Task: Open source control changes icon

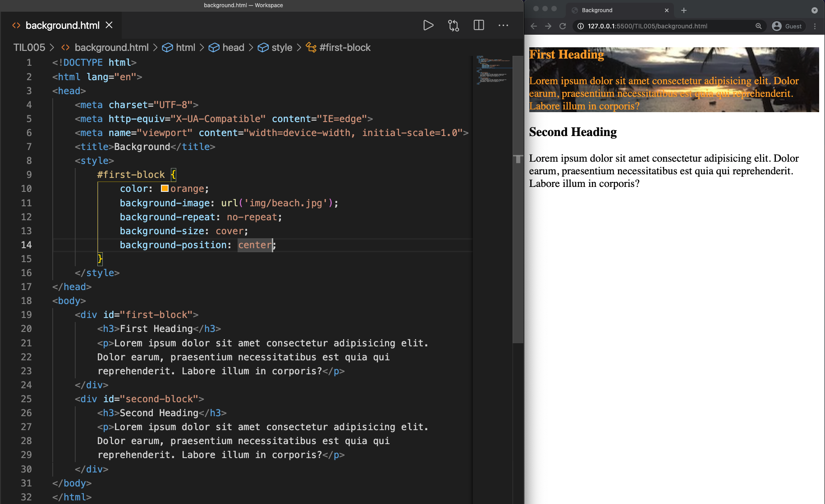Action: [x=454, y=25]
